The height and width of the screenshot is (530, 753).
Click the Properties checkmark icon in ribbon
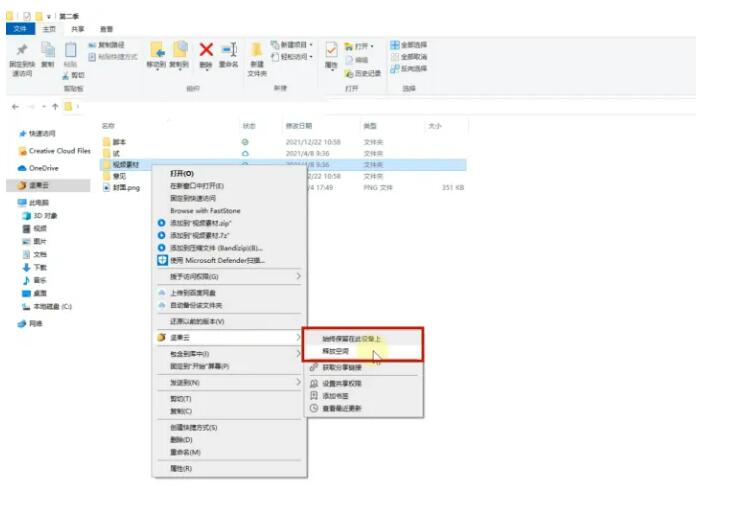331,51
